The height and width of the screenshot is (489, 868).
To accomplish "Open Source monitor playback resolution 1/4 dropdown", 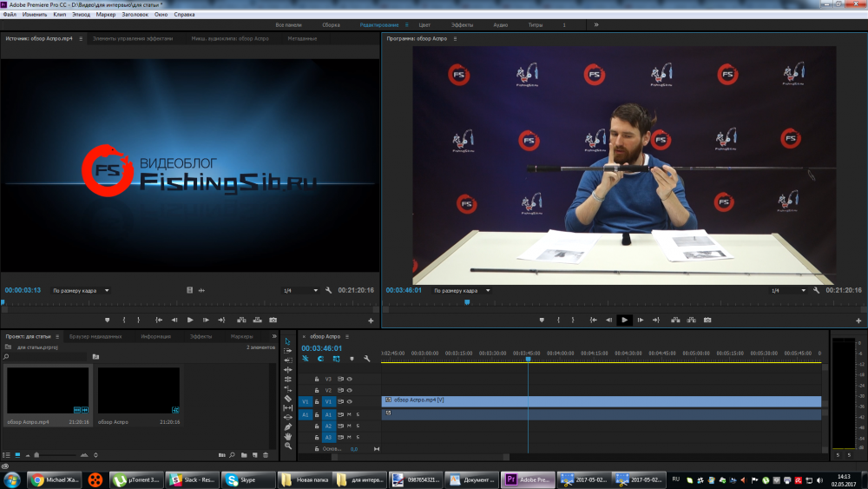I will tap(299, 290).
